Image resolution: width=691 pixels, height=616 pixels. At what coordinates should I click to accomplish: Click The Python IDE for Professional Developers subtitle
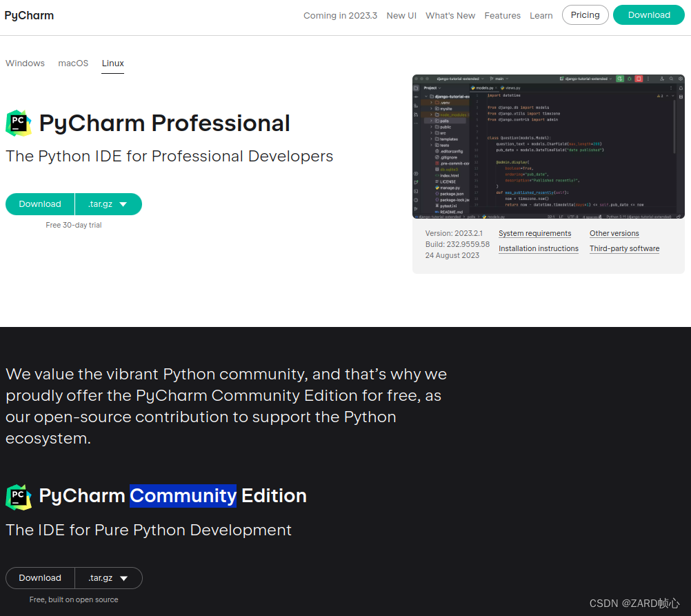(169, 156)
